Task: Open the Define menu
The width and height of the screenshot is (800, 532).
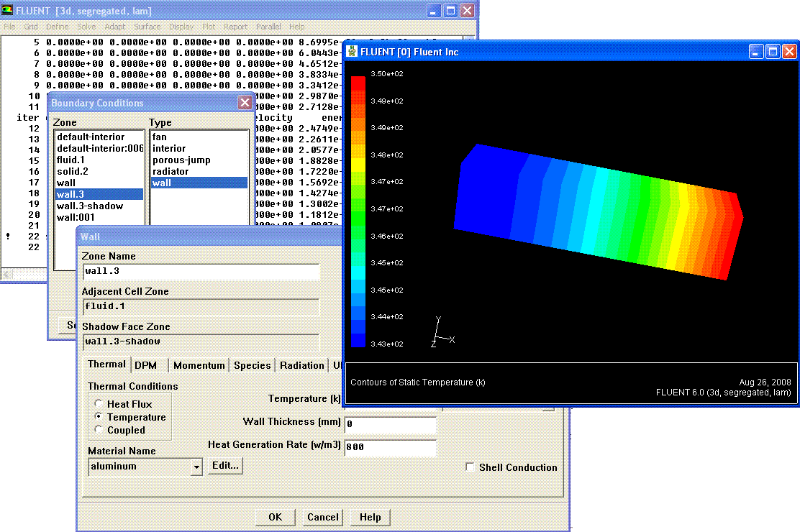Action: 57,27
